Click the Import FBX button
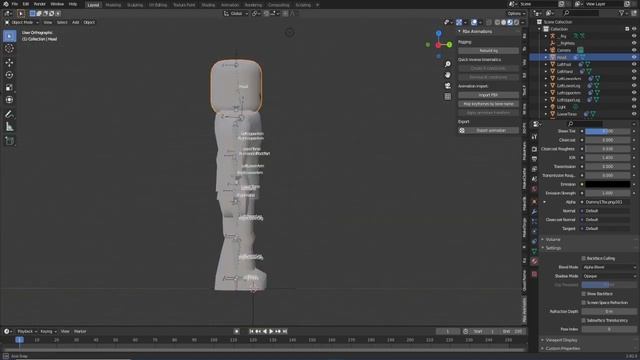640x360 pixels. click(x=488, y=95)
